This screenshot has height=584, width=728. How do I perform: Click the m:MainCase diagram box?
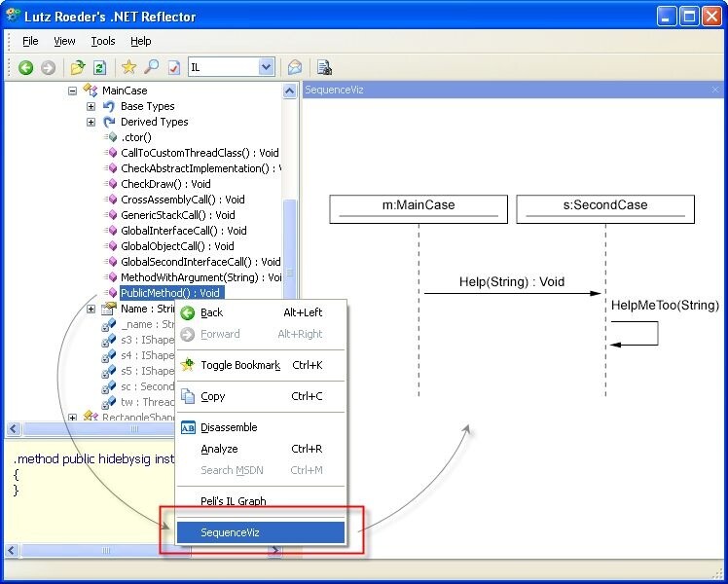[419, 209]
